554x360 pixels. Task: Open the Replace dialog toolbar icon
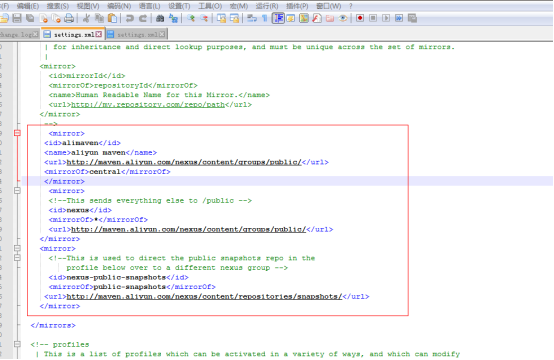point(173,18)
